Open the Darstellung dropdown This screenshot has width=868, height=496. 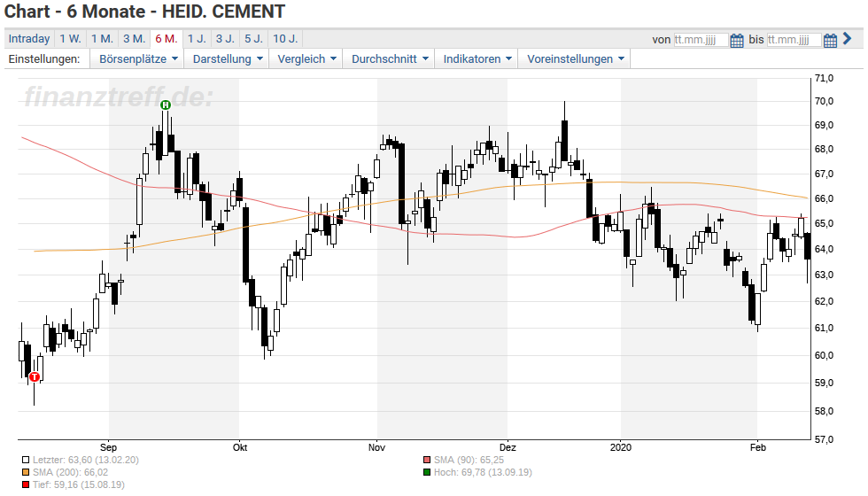[x=228, y=58]
